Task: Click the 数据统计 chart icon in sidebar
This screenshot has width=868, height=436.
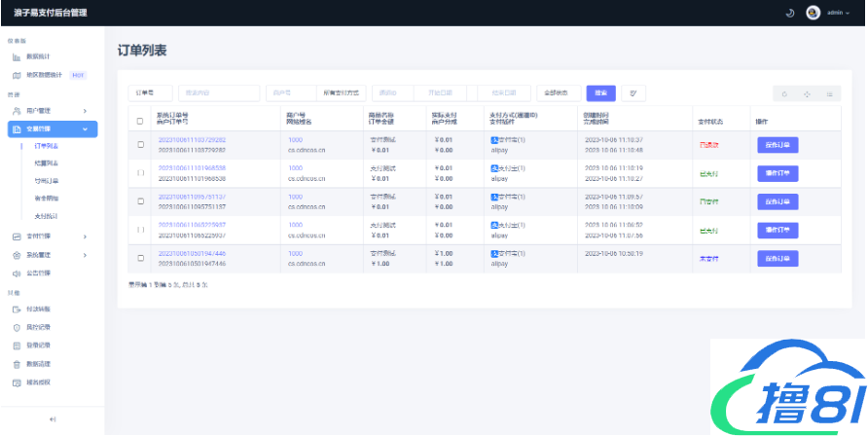Action: [x=17, y=57]
